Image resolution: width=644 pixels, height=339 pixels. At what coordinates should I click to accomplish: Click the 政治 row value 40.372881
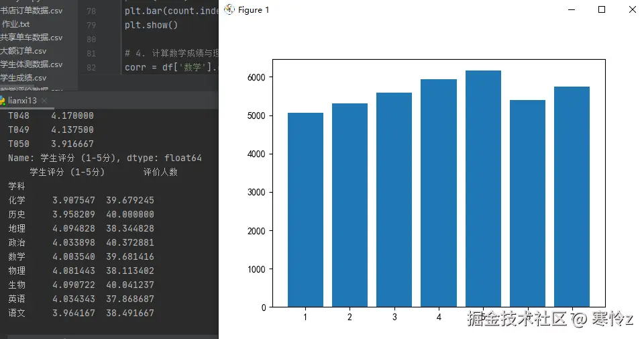coord(130,242)
